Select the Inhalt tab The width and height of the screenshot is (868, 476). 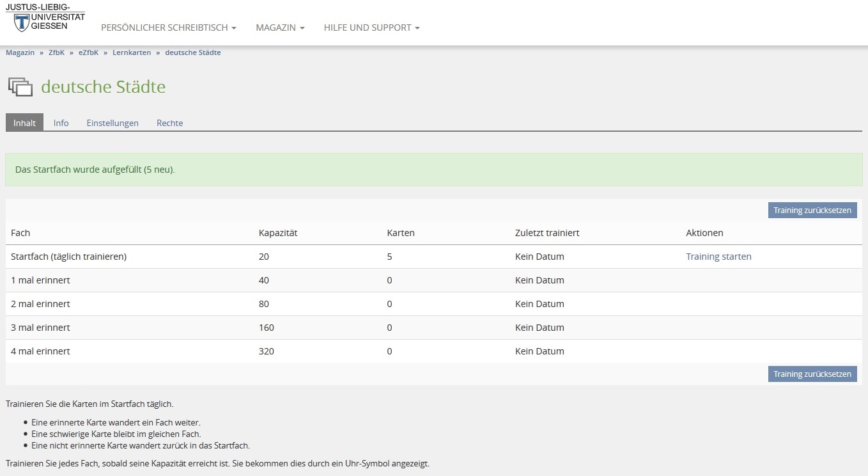click(25, 123)
